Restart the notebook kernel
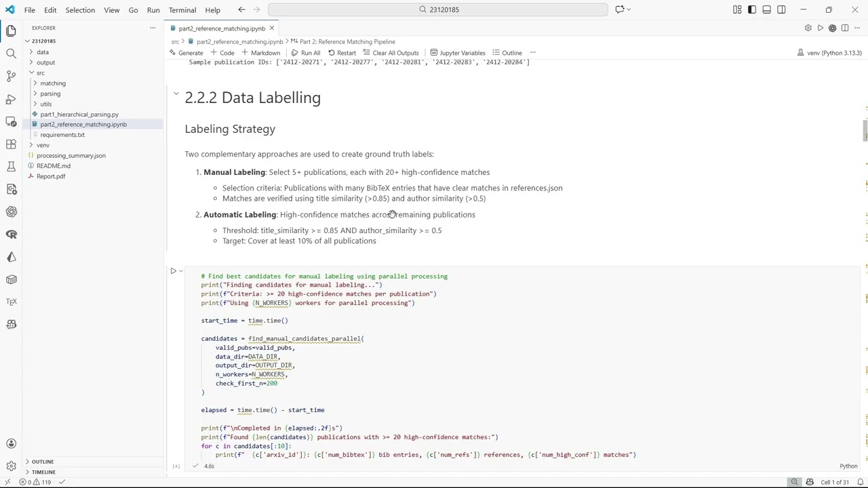 pos(342,53)
